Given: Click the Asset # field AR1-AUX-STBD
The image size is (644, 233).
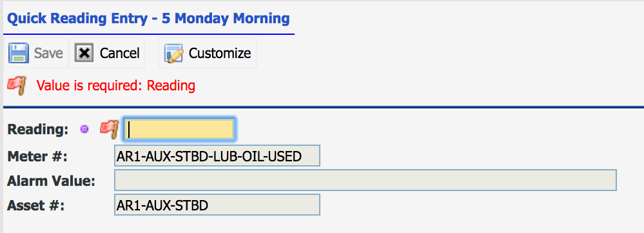Looking at the screenshot, I should click(217, 205).
